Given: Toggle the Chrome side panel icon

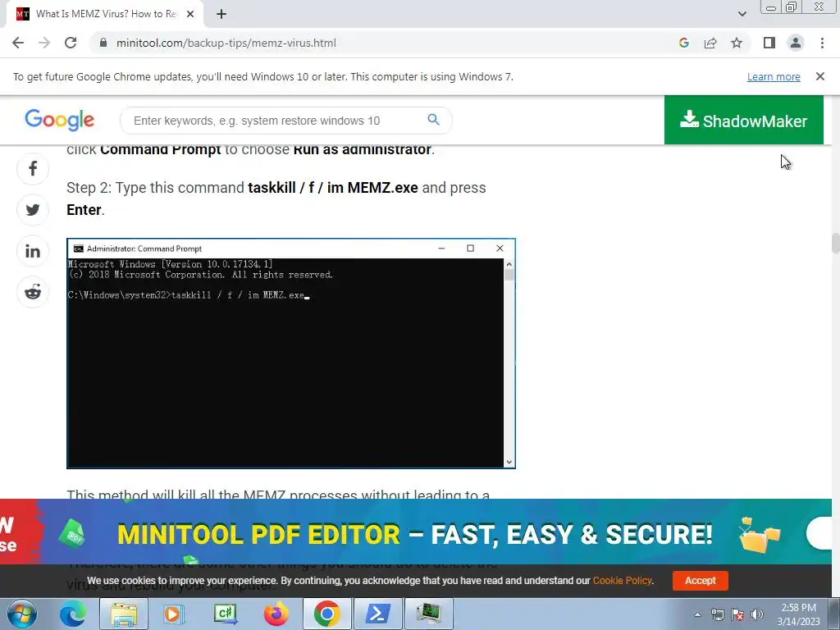Looking at the screenshot, I should pos(769,43).
